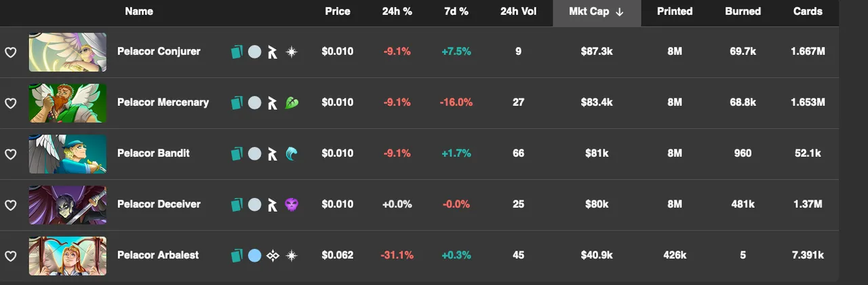Click the Burned column header
This screenshot has height=285, width=868.
[x=743, y=12]
